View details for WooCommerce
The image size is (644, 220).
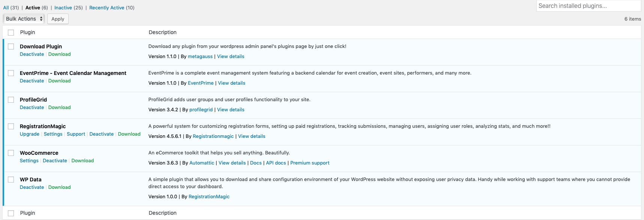[x=232, y=163]
